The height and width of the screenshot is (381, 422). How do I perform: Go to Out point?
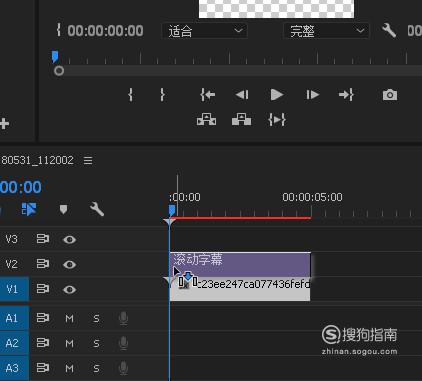[346, 95]
